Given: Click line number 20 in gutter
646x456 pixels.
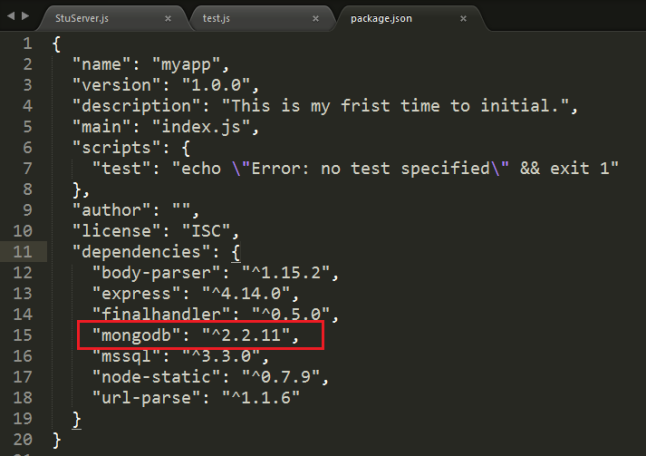Looking at the screenshot, I should click(23, 440).
